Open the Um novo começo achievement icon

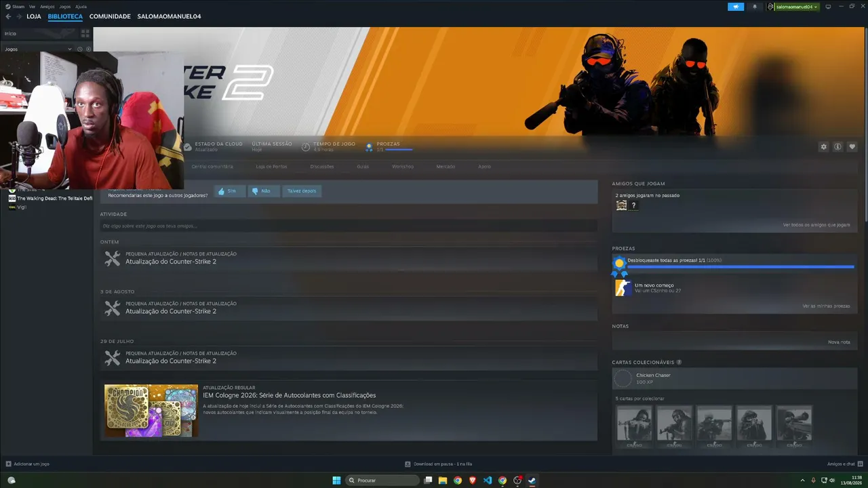pyautogui.click(x=623, y=288)
